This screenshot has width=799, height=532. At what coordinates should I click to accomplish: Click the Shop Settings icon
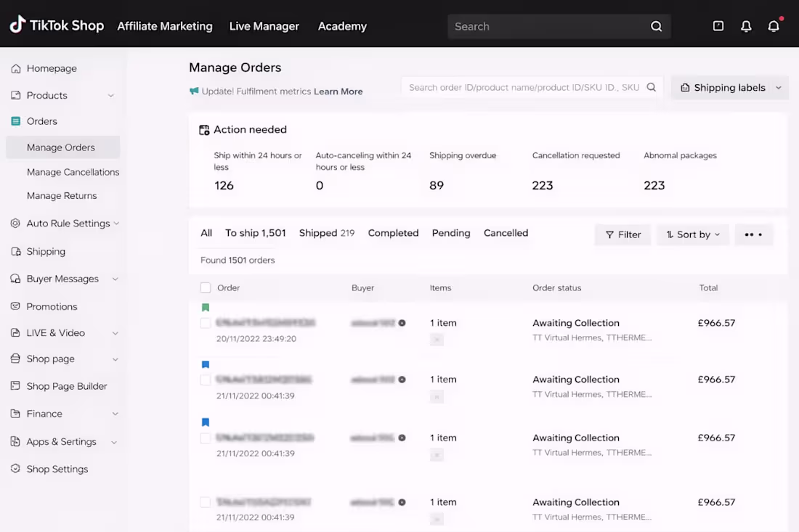15,468
